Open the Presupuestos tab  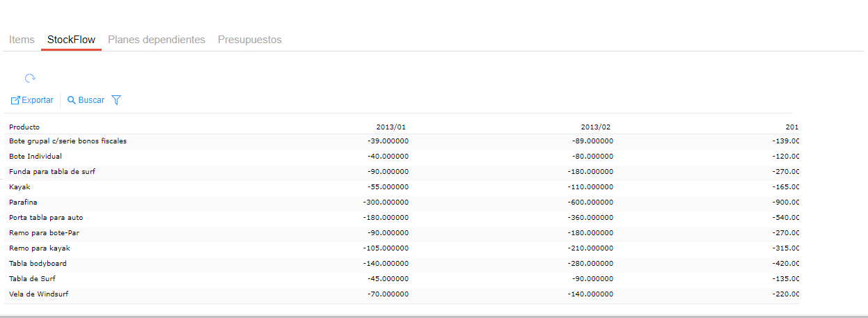[249, 40]
